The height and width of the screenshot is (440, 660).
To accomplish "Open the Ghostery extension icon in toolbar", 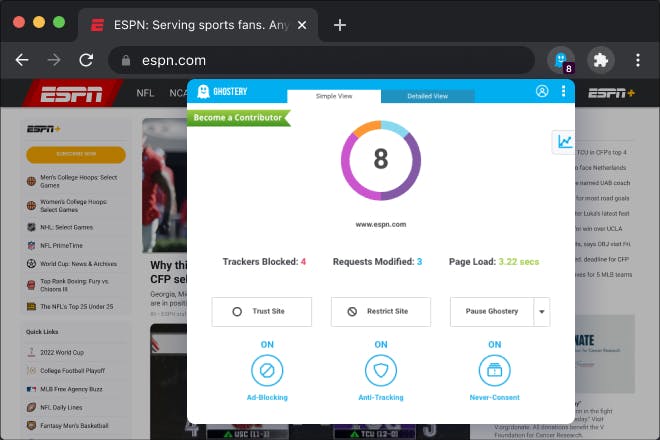I will [x=562, y=61].
